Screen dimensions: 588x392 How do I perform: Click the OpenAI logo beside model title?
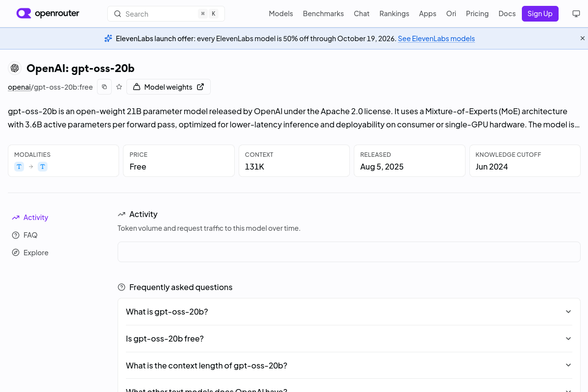tap(15, 68)
